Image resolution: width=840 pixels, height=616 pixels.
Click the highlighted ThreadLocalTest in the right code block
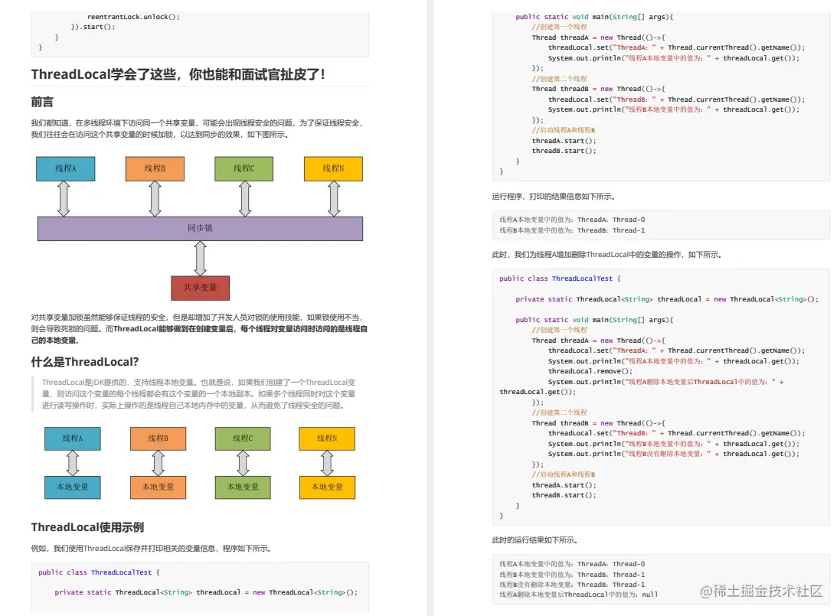point(582,278)
